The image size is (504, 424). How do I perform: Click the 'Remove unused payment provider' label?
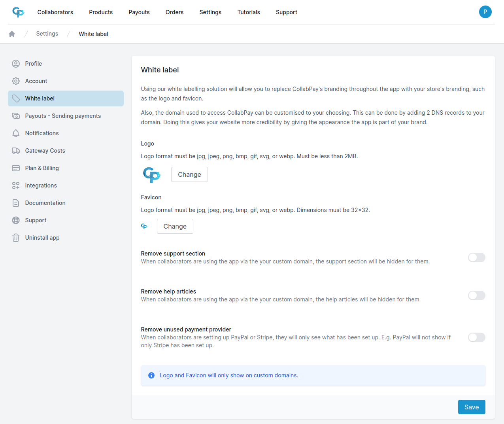pyautogui.click(x=186, y=329)
